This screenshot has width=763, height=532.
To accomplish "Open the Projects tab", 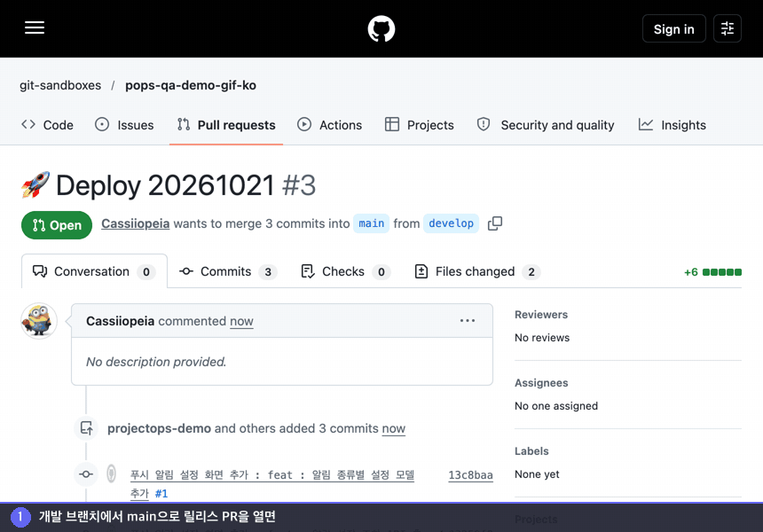I will [419, 125].
